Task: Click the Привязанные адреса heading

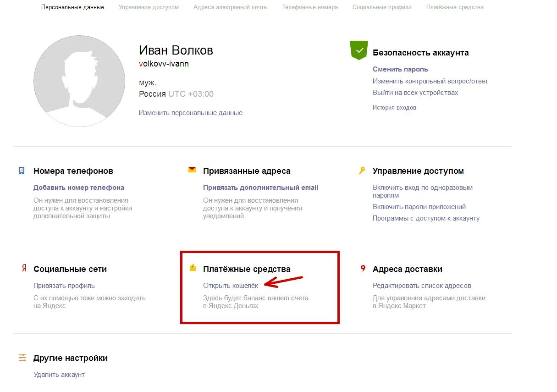Action: (247, 171)
